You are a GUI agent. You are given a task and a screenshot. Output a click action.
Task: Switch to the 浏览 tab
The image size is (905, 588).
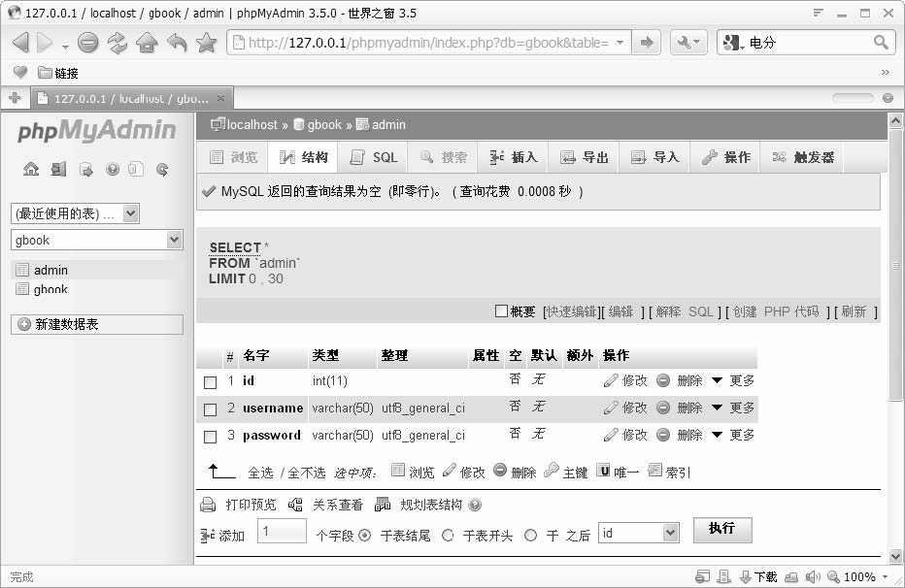click(x=233, y=157)
